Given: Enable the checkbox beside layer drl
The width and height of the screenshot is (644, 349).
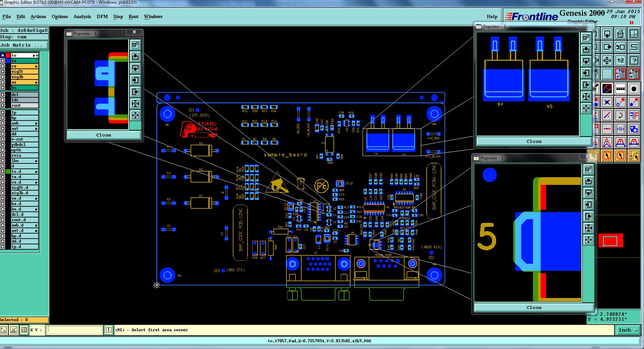Looking at the screenshot, I should coord(3,95).
